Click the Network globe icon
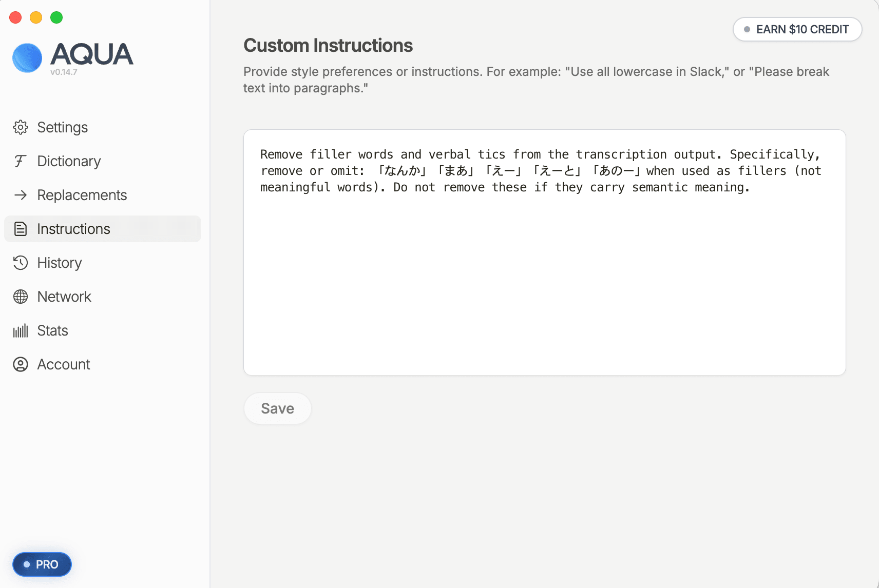879x588 pixels. pyautogui.click(x=21, y=297)
